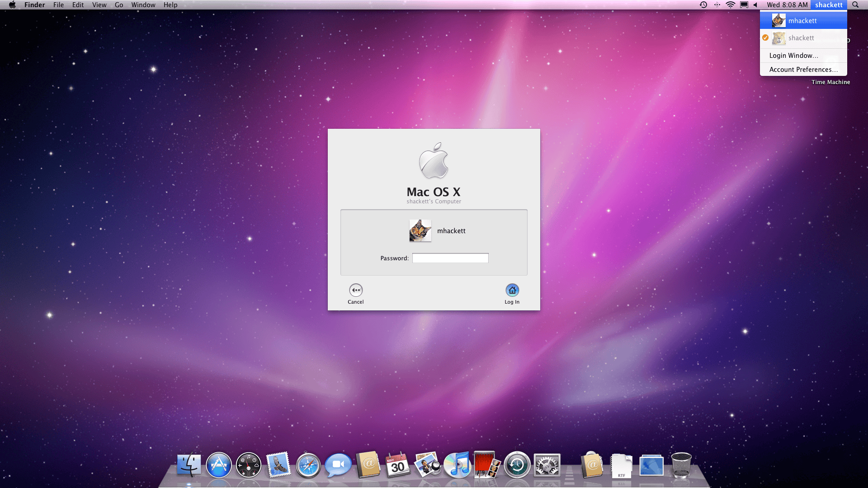Choose Account Preferences… from the menu
The width and height of the screenshot is (868, 488).
(x=803, y=70)
